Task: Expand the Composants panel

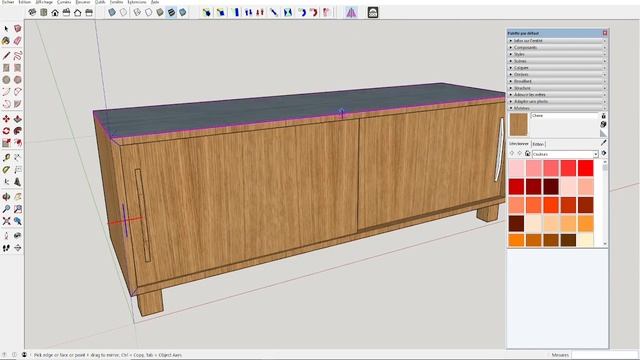Action: [x=557, y=47]
